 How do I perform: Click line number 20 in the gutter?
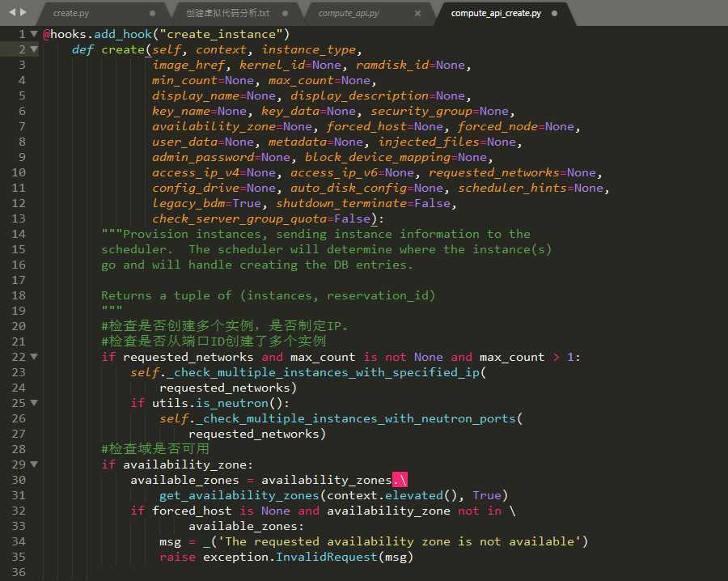pos(19,326)
